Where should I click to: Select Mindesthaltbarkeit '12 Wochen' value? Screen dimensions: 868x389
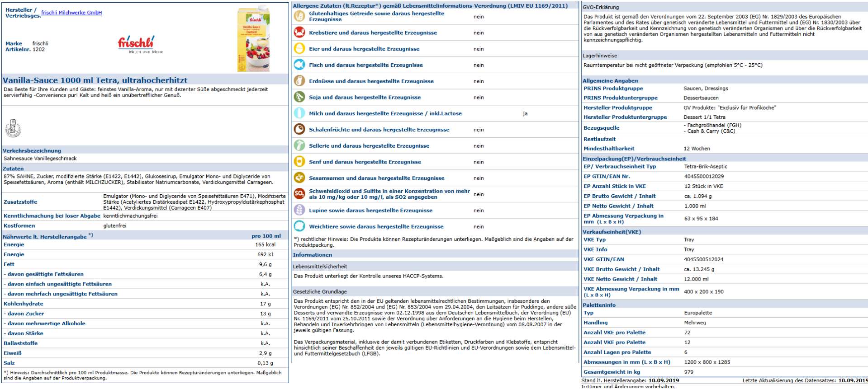(x=697, y=149)
